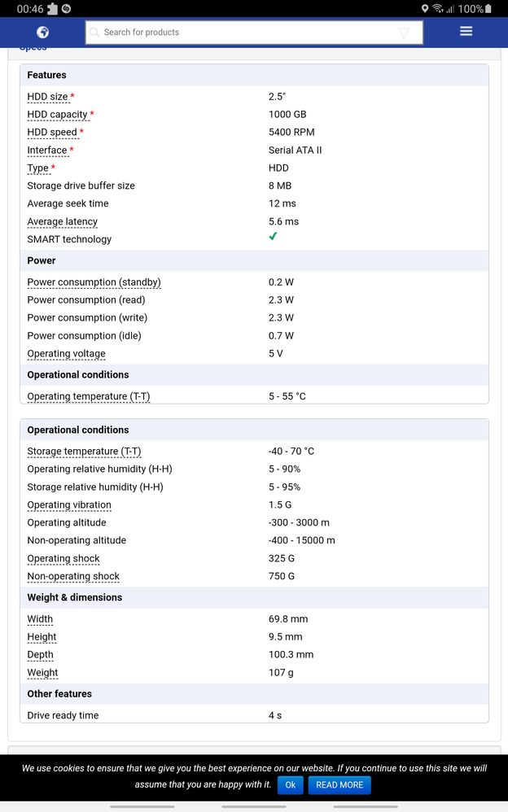Click the Wi-Fi icon in the status bar

point(438,9)
